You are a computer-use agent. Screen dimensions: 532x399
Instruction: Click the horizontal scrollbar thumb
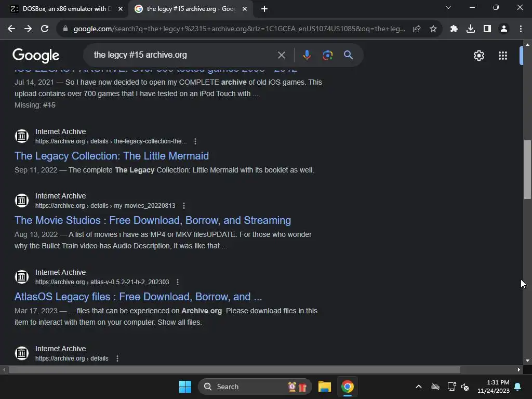234,370
